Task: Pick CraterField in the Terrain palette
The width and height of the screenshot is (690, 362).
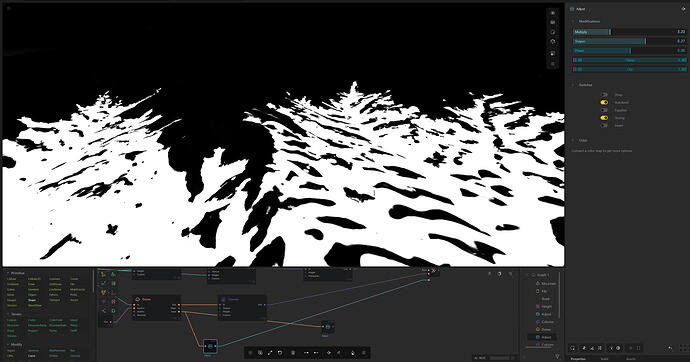Action: coord(55,320)
